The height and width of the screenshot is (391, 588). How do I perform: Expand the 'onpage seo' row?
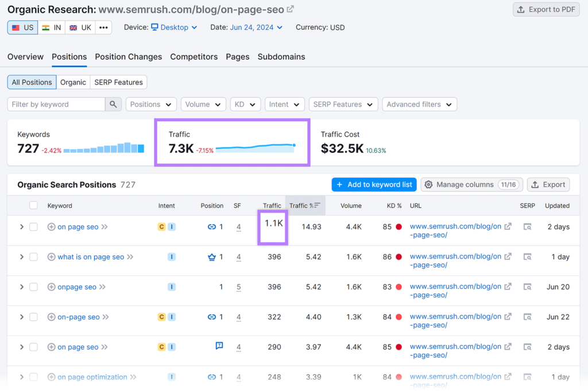click(21, 287)
